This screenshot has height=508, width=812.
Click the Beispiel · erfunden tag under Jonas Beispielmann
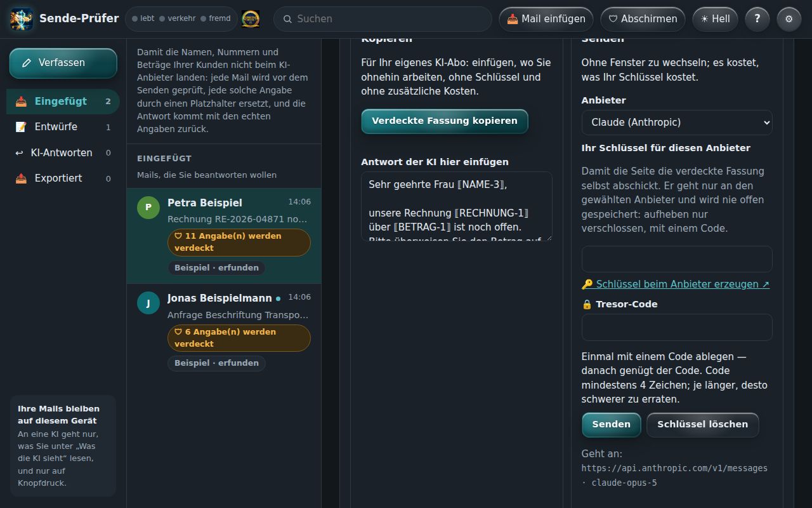point(216,363)
